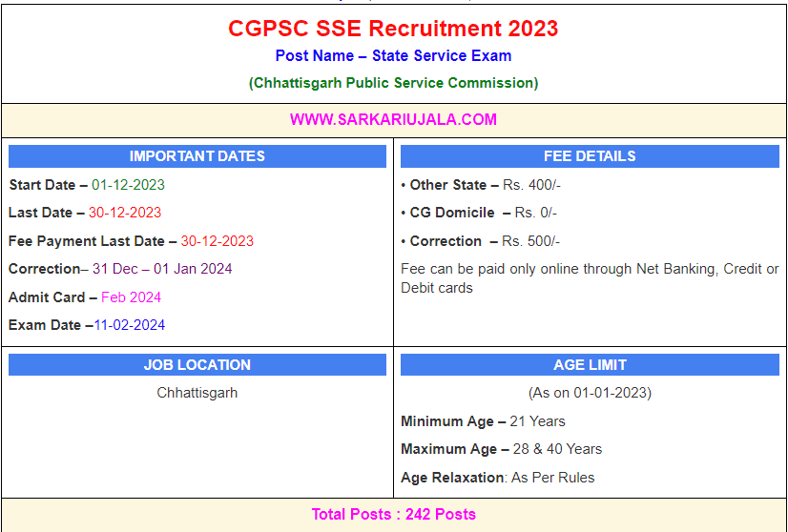Click the Total Posts : 242 Posts text
Image resolution: width=788 pixels, height=532 pixels.
coord(393,515)
